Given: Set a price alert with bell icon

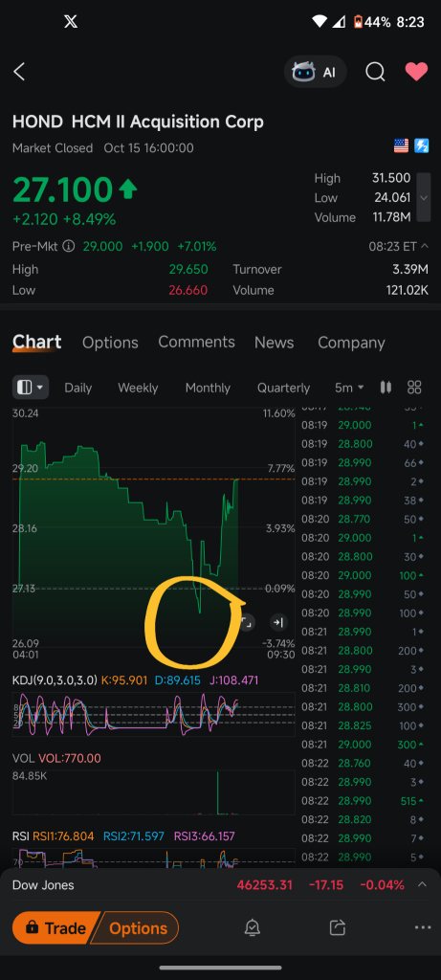Looking at the screenshot, I should pyautogui.click(x=253, y=928).
